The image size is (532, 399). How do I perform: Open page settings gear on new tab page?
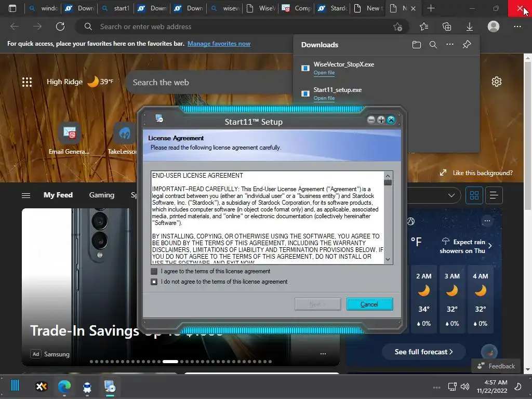tap(496, 82)
